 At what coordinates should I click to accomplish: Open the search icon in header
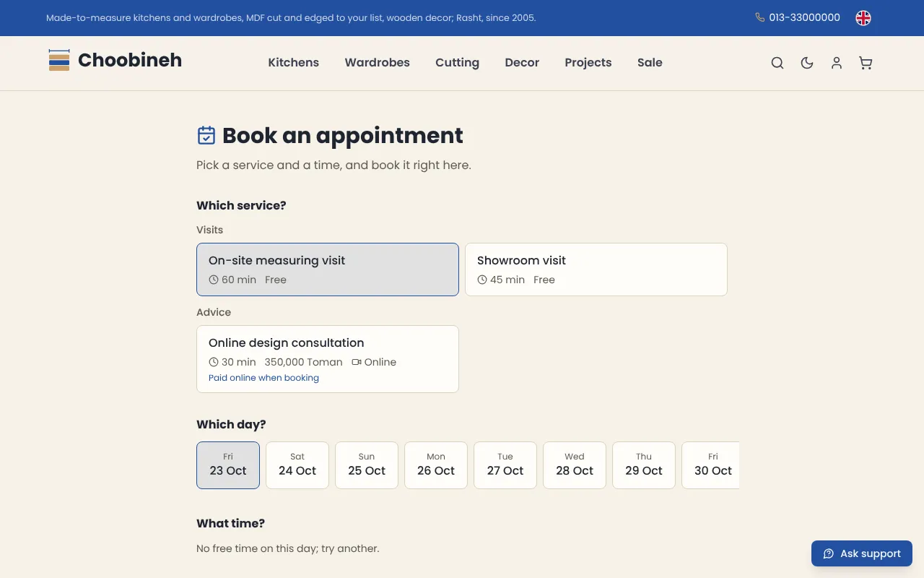coord(777,63)
